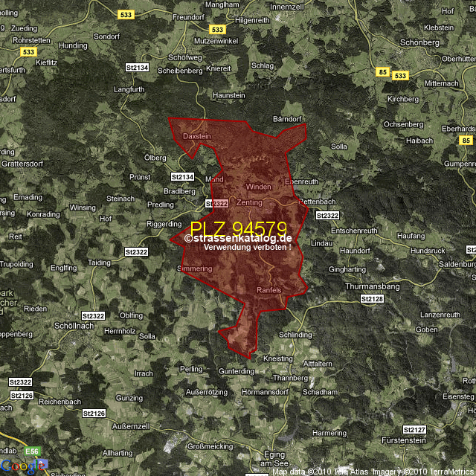Click the Fürstenstein town label
Screen dimensions: 476x476
(x=404, y=440)
